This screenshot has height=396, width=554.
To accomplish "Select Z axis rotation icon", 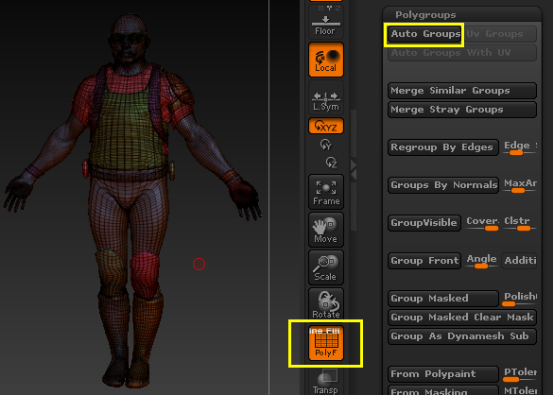I will [331, 162].
